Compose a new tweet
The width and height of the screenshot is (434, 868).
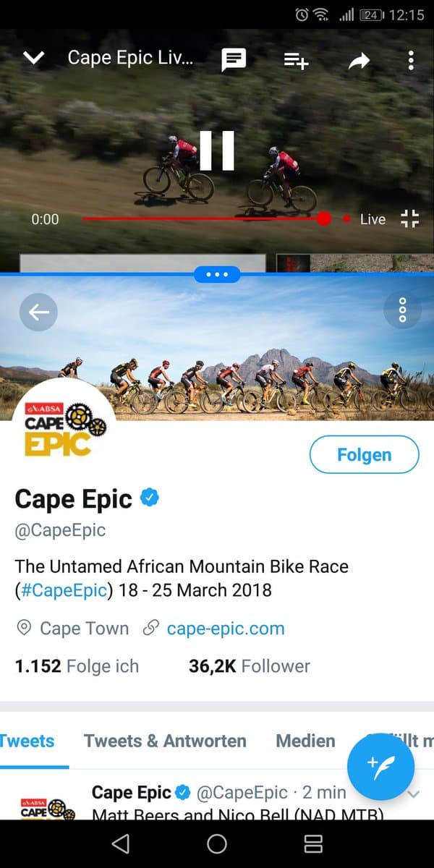[x=380, y=766]
